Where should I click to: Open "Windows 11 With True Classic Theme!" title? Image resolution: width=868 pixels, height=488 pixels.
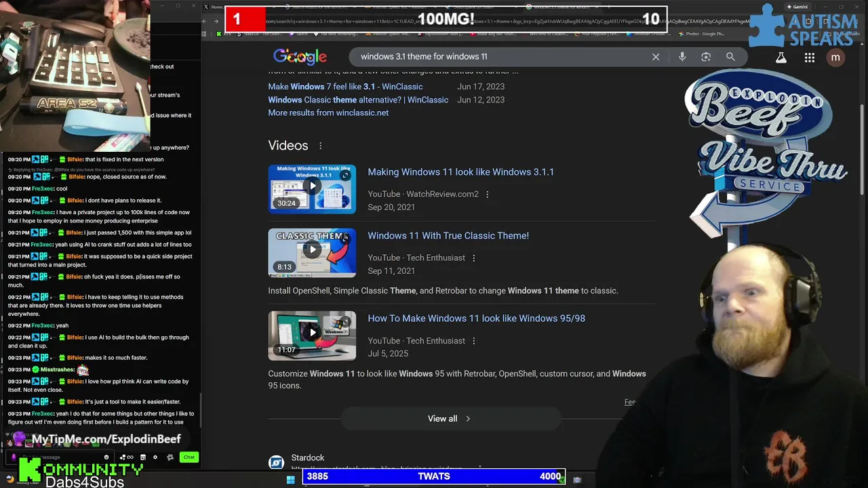coord(448,236)
